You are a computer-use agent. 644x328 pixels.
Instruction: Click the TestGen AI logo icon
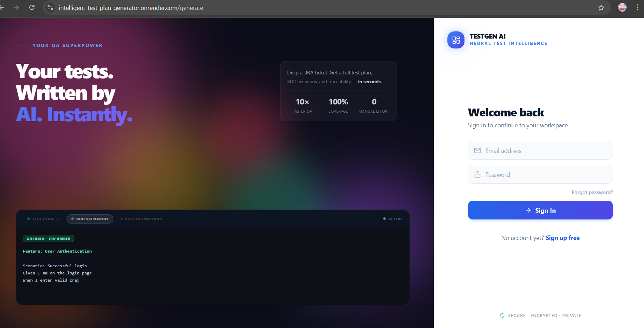pos(456,40)
